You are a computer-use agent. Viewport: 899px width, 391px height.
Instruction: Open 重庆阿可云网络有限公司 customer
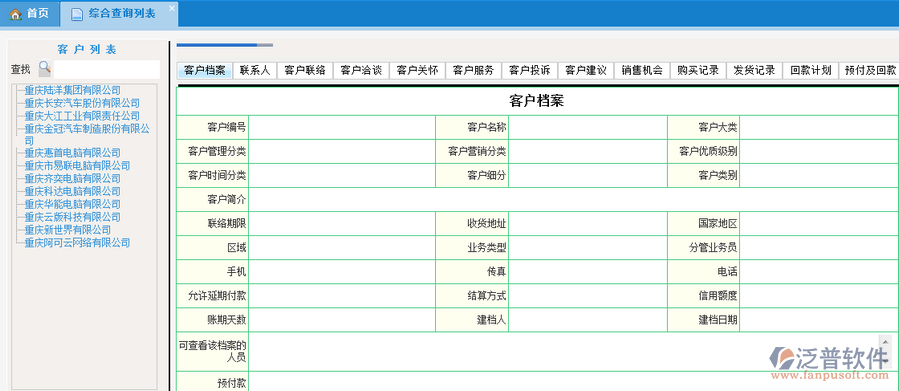click(x=77, y=243)
